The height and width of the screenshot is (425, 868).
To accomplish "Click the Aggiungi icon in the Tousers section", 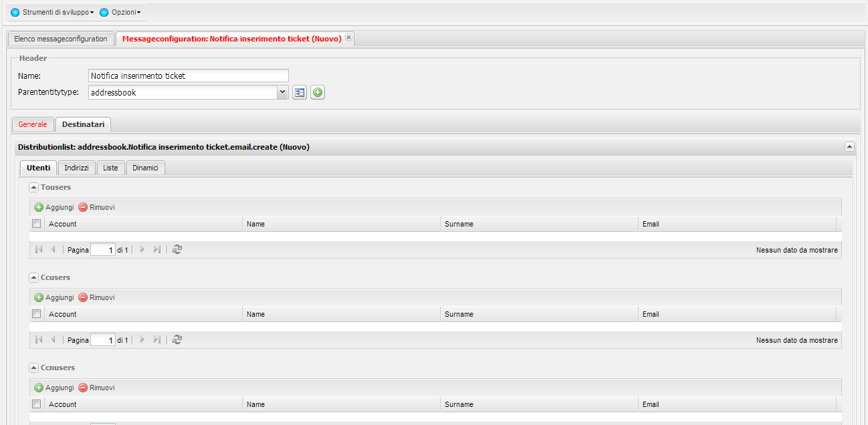I will [39, 207].
